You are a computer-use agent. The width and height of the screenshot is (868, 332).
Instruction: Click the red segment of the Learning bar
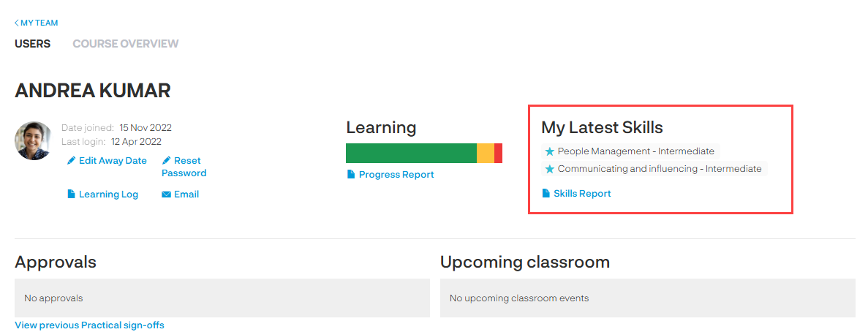[x=498, y=154]
